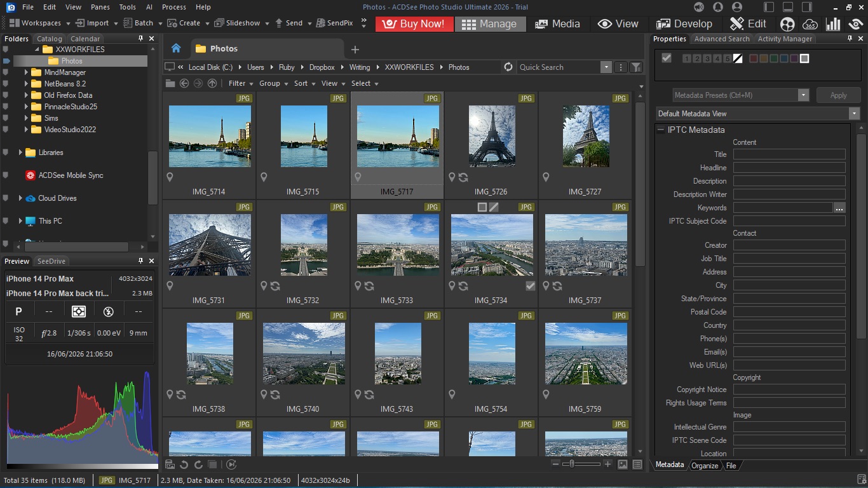Click the Home tab icon
Screen dimensions: 868x488
coord(176,48)
